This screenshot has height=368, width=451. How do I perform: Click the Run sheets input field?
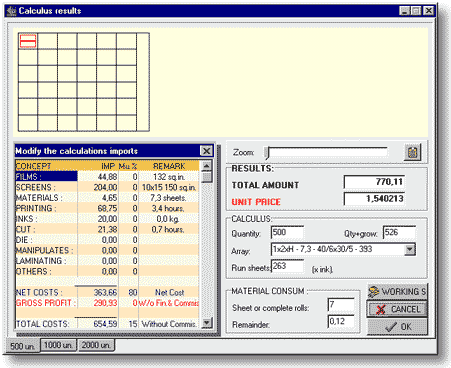[287, 266]
